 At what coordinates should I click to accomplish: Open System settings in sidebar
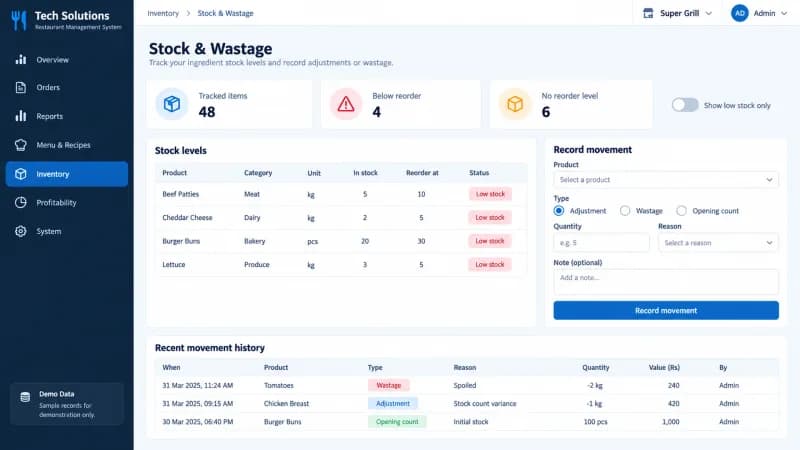(67, 231)
